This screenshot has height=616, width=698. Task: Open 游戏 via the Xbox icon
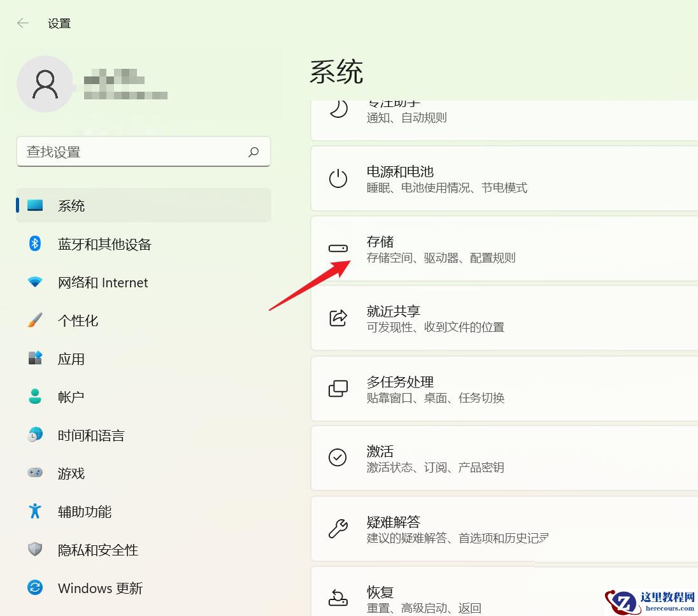pos(34,473)
